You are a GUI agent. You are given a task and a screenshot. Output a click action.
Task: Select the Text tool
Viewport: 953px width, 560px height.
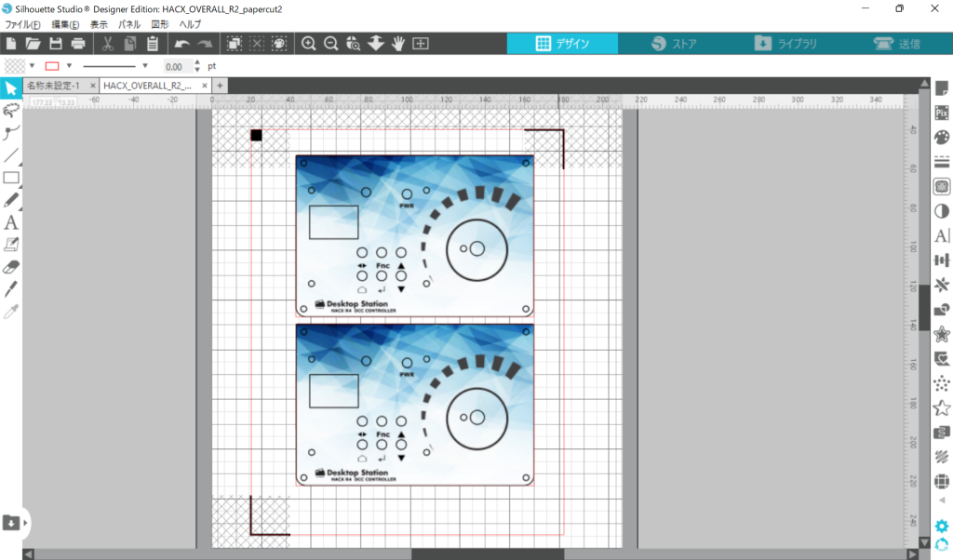11,222
